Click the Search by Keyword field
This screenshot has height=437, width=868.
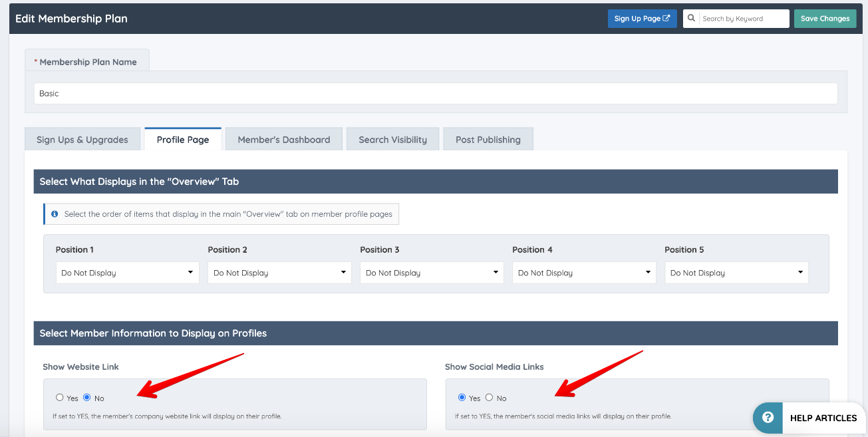[744, 19]
